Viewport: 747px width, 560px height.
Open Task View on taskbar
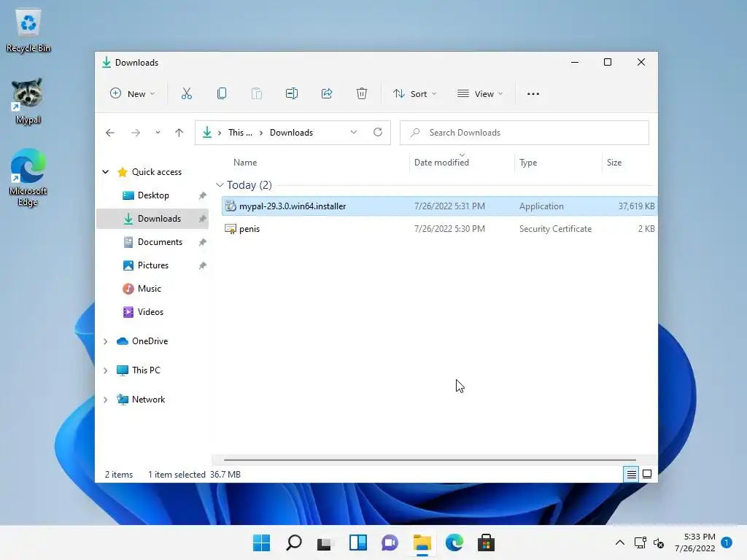point(325,542)
